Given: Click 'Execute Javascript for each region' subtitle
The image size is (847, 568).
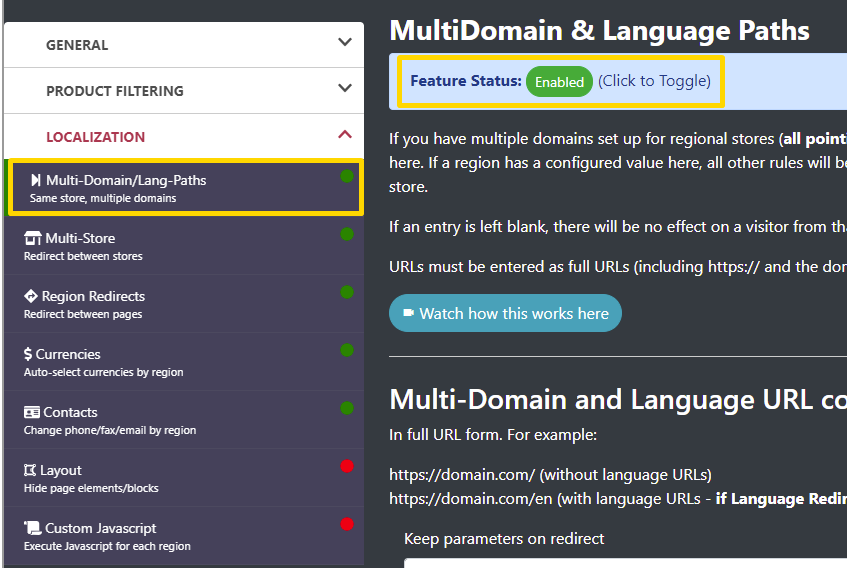Looking at the screenshot, I should point(107,546).
